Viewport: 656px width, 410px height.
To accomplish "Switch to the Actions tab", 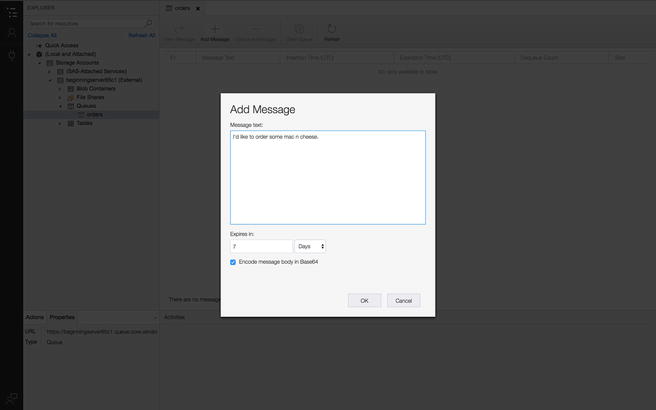I will 34,317.
